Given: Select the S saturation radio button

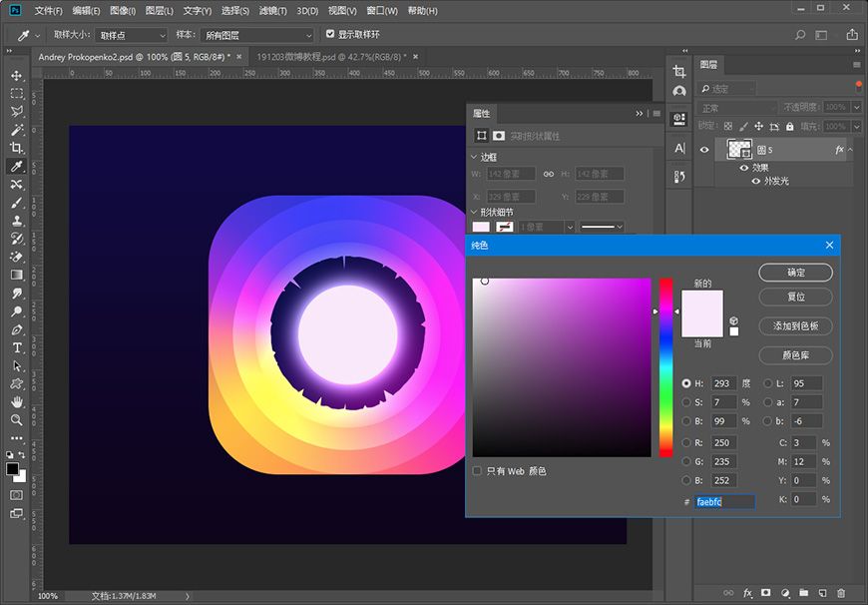Looking at the screenshot, I should [x=686, y=402].
